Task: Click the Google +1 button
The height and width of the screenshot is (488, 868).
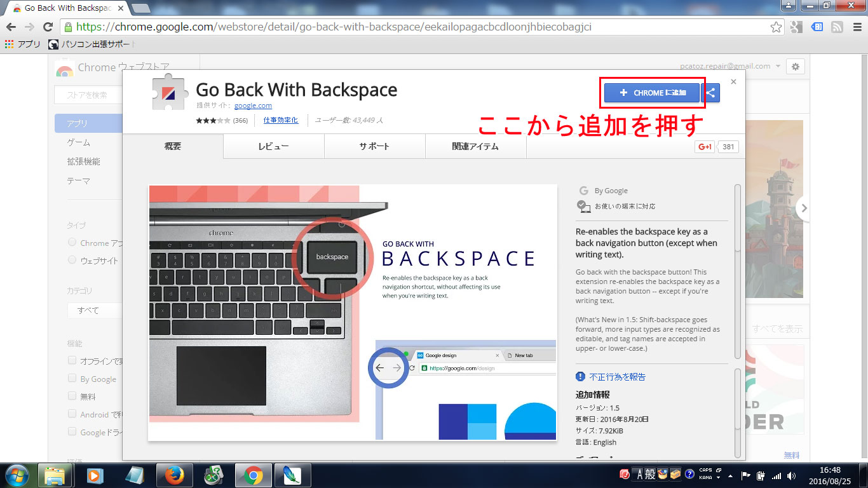Action: coord(705,147)
